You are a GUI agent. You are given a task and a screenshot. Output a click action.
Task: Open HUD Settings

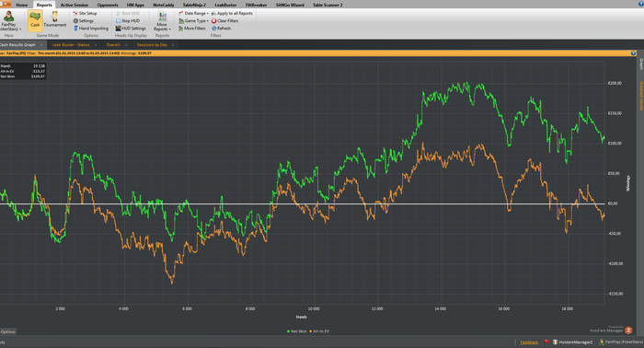pyautogui.click(x=131, y=29)
